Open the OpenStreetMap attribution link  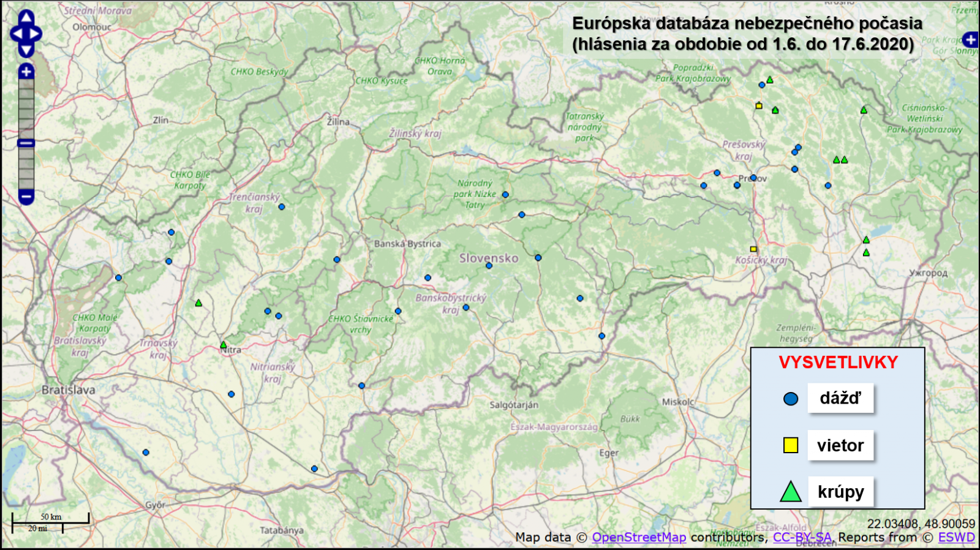[639, 537]
